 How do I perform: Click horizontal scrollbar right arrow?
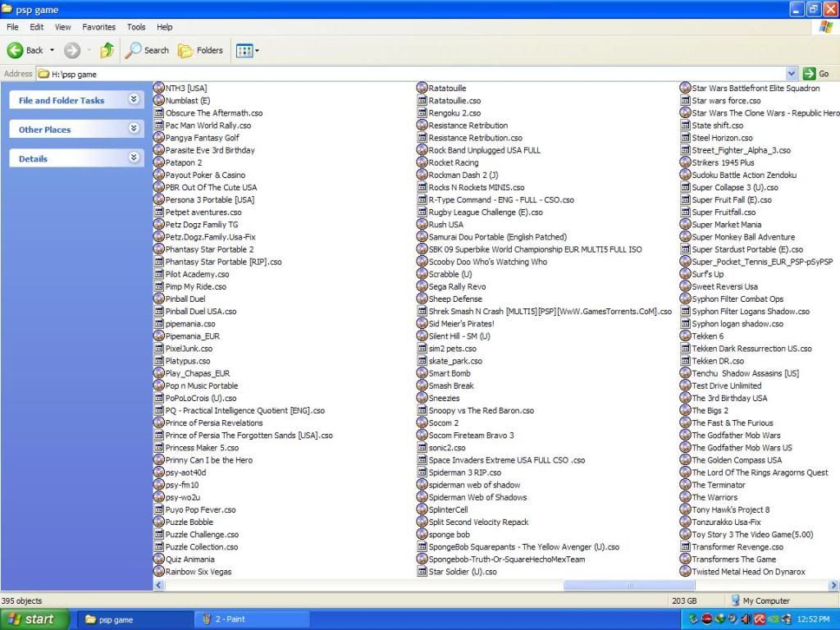[833, 585]
